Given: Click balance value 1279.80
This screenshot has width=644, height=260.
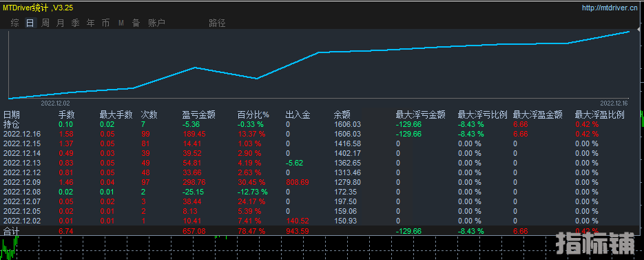Looking at the screenshot, I should (347, 182).
